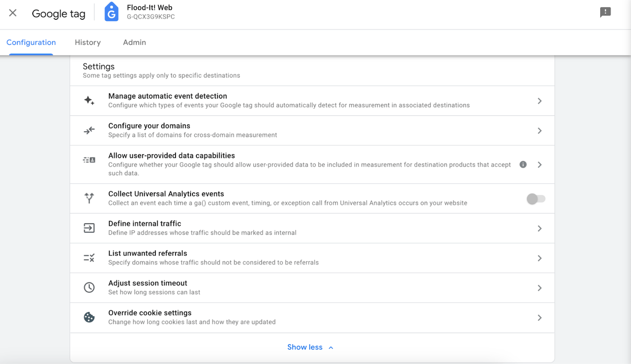Switch to the History tab
The height and width of the screenshot is (364, 631).
(x=88, y=42)
